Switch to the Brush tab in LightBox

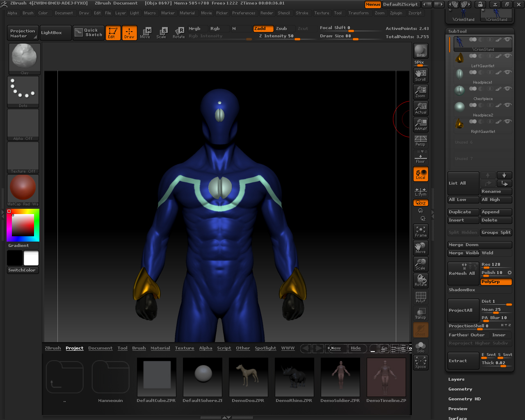[139, 348]
